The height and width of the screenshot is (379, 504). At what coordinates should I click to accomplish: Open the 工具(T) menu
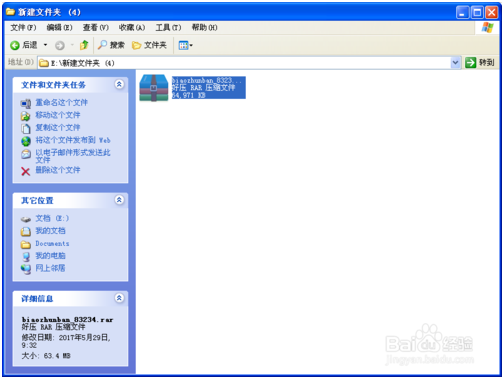coord(168,28)
